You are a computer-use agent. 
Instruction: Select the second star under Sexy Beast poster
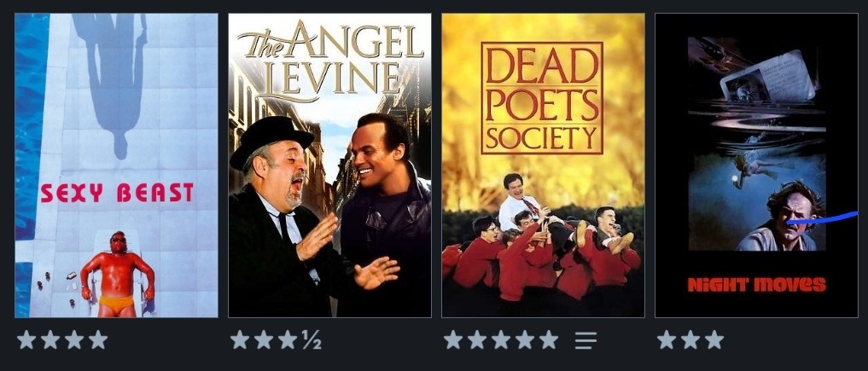[x=50, y=339]
